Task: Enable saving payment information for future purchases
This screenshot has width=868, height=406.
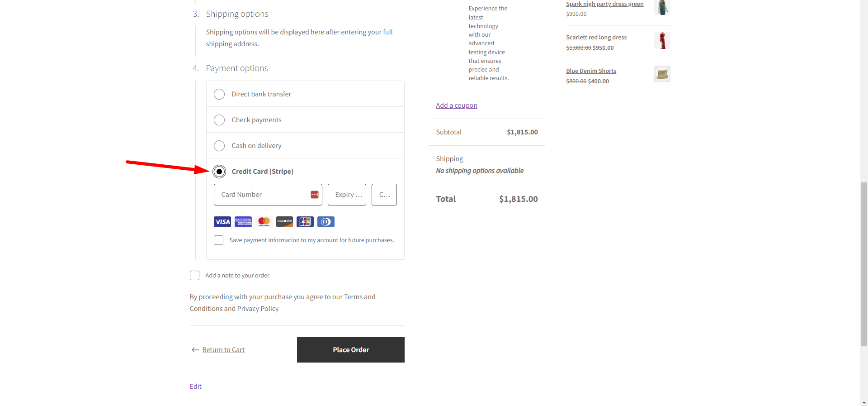Action: tap(219, 240)
